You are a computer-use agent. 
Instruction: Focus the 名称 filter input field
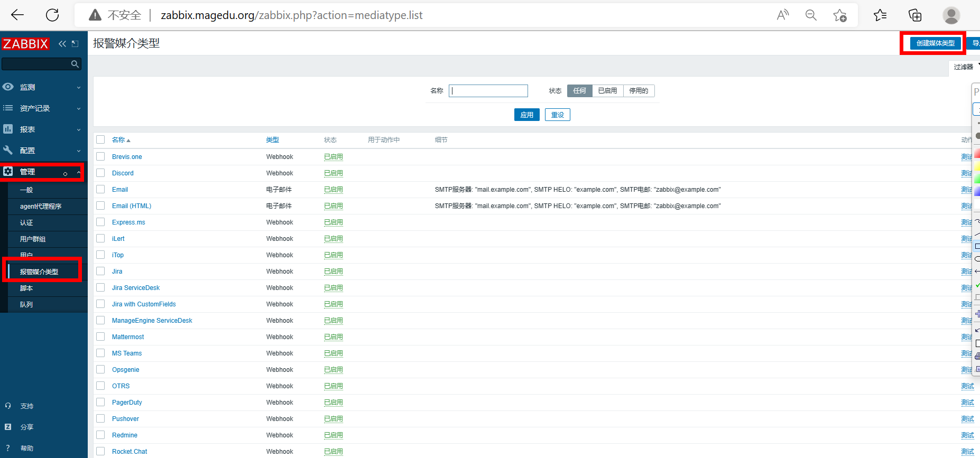click(488, 91)
